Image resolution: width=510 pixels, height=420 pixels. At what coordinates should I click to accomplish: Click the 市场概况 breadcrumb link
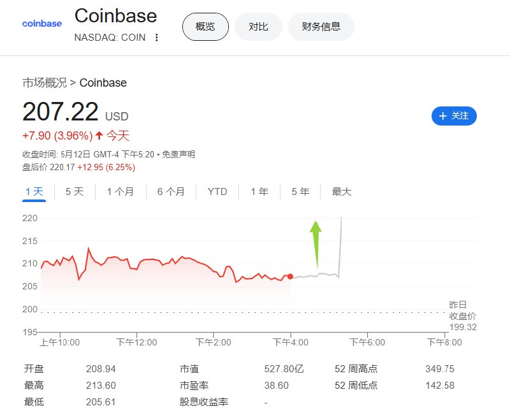pyautogui.click(x=45, y=83)
